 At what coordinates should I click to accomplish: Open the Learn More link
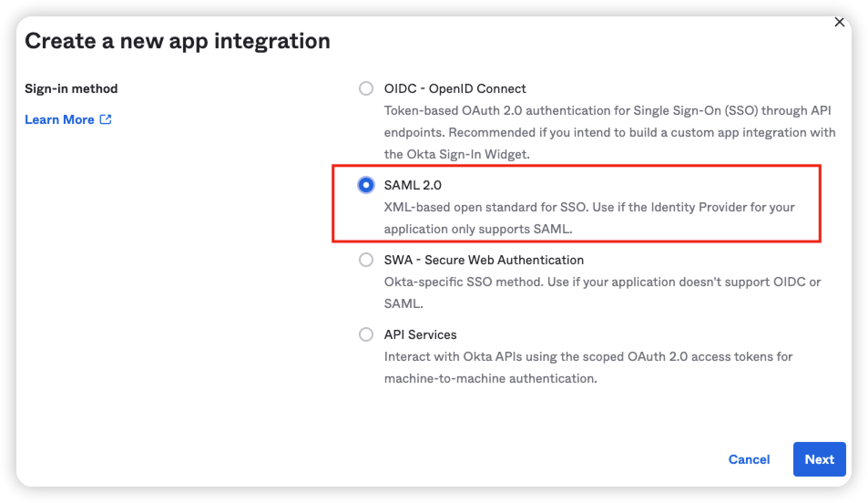[x=60, y=119]
